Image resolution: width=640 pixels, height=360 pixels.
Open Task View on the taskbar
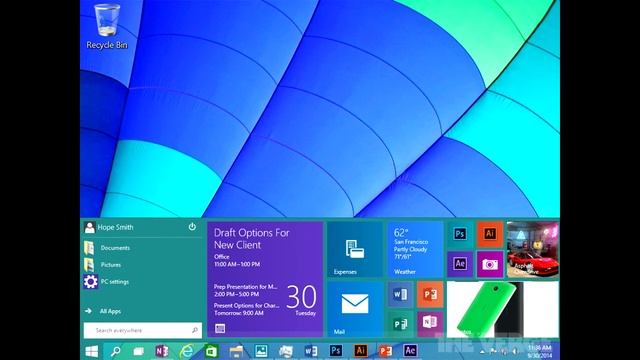[139, 351]
